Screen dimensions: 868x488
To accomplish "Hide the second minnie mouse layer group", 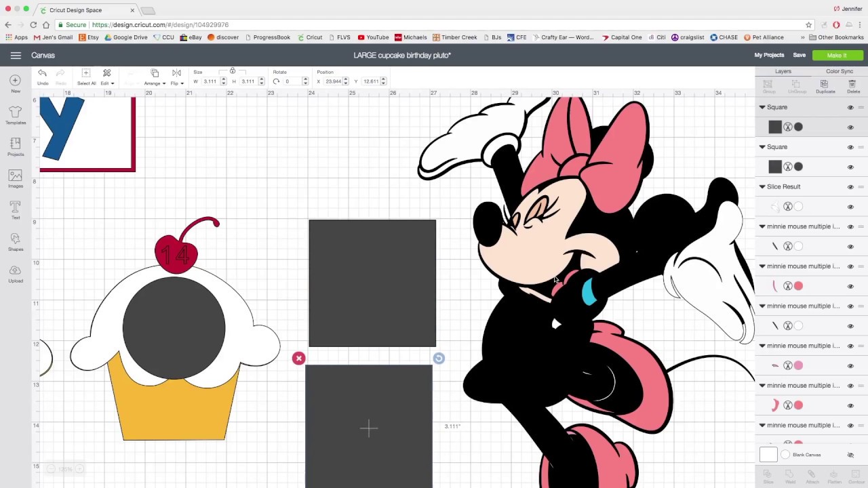I will (850, 266).
